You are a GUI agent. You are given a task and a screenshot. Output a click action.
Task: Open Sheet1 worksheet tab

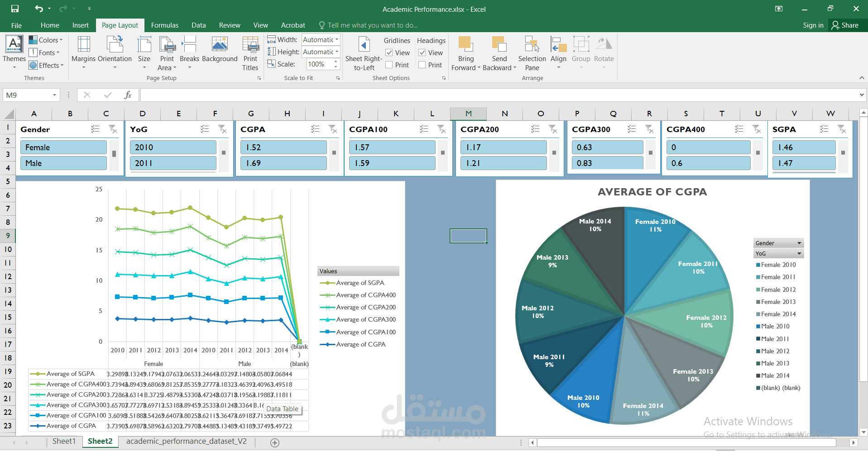pyautogui.click(x=64, y=442)
